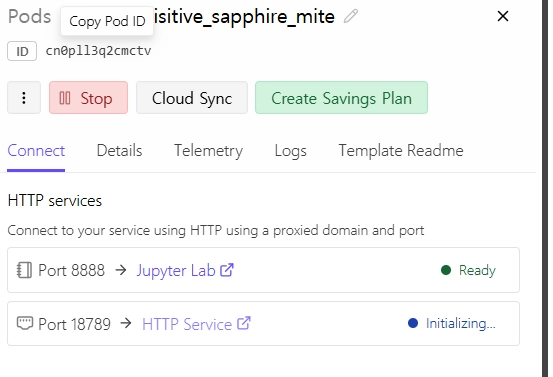The width and height of the screenshot is (553, 377).
Task: Copy the pod ID via ID badge
Action: [x=22, y=51]
